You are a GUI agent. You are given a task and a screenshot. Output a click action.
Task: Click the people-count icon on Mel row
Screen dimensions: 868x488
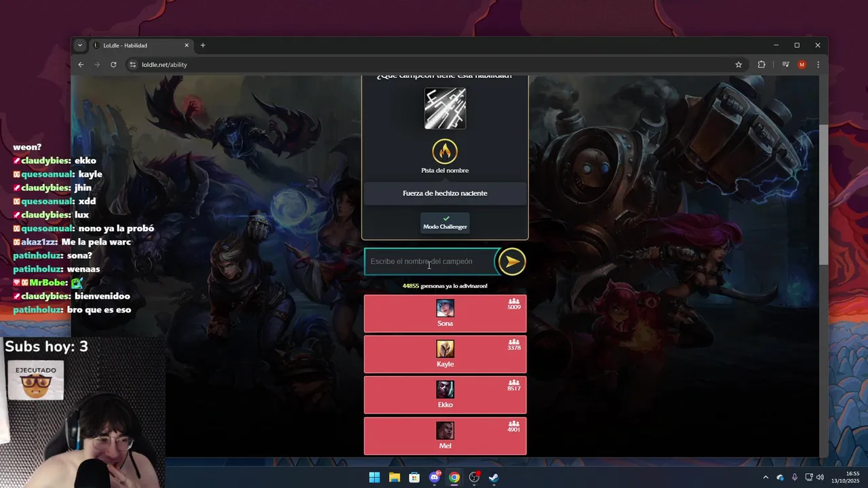coord(514,423)
